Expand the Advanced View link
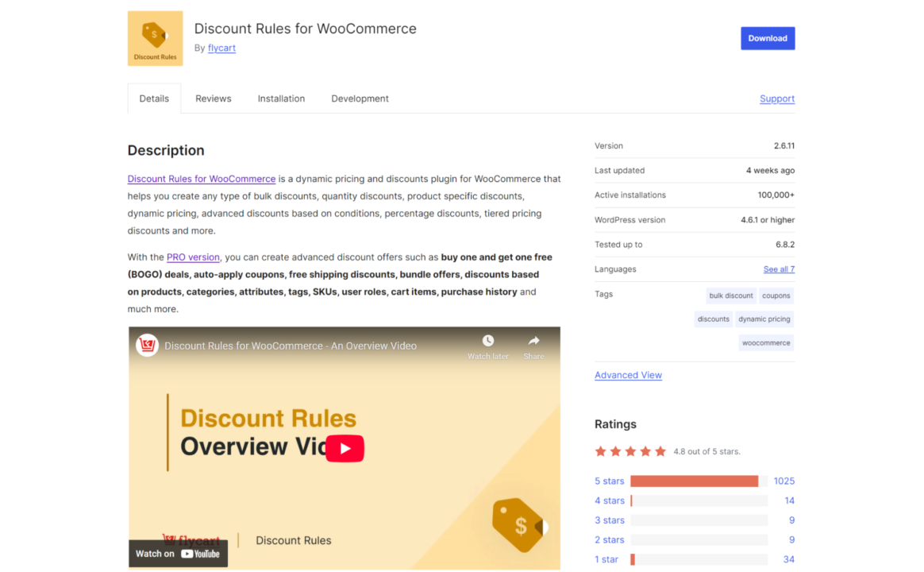 click(628, 375)
